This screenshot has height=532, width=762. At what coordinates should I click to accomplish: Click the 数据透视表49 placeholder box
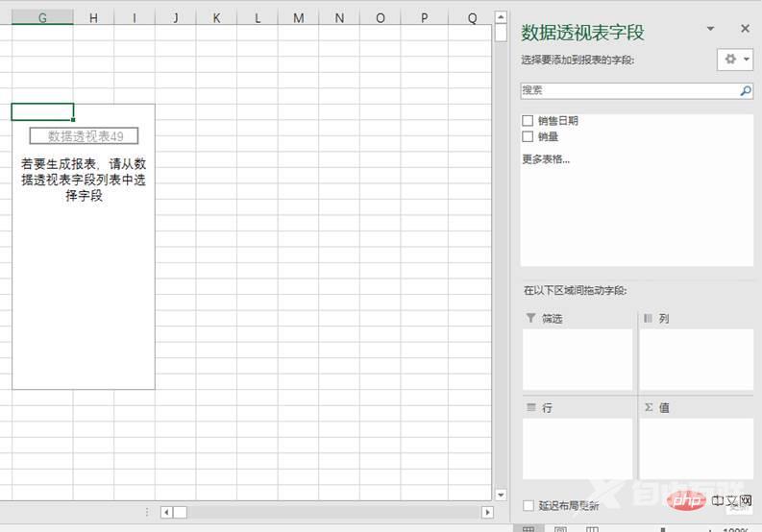tap(84, 136)
